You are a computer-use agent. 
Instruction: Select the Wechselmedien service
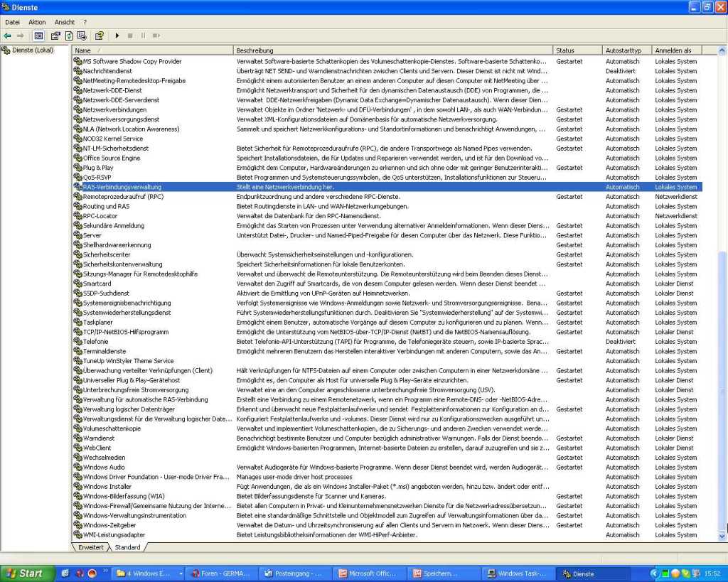pos(104,458)
